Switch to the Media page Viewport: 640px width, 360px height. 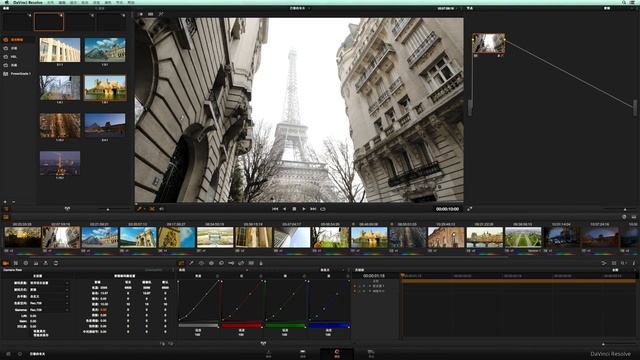[x=269, y=353]
